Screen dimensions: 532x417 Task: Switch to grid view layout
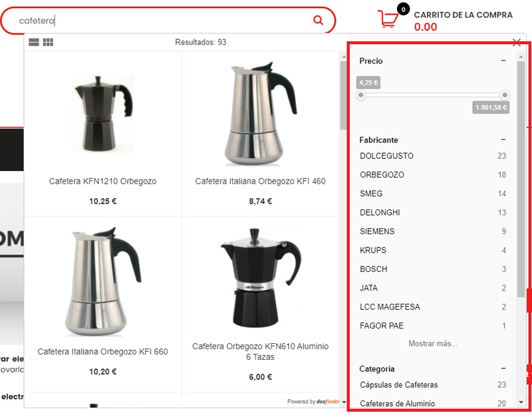(48, 42)
